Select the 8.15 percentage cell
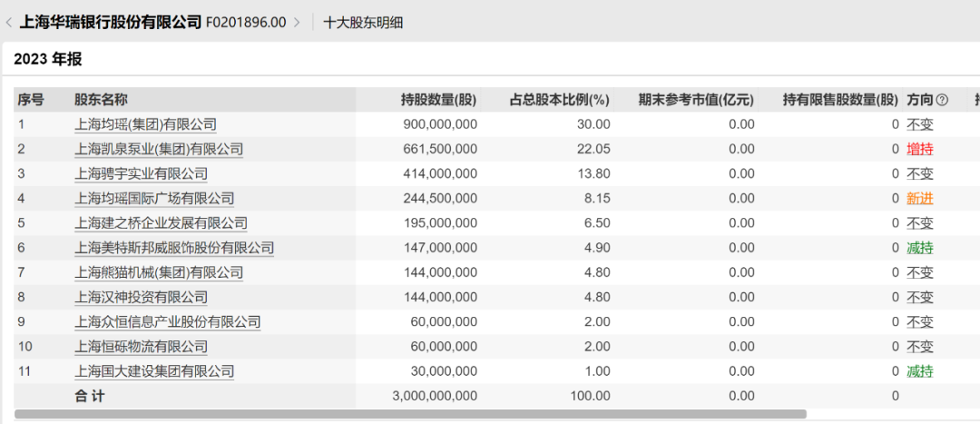This screenshot has width=980, height=424. (599, 199)
